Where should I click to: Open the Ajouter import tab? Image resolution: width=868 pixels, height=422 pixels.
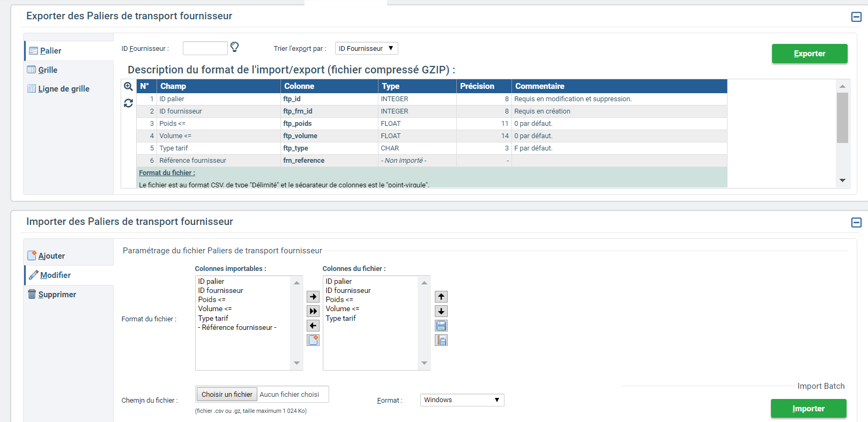[51, 256]
